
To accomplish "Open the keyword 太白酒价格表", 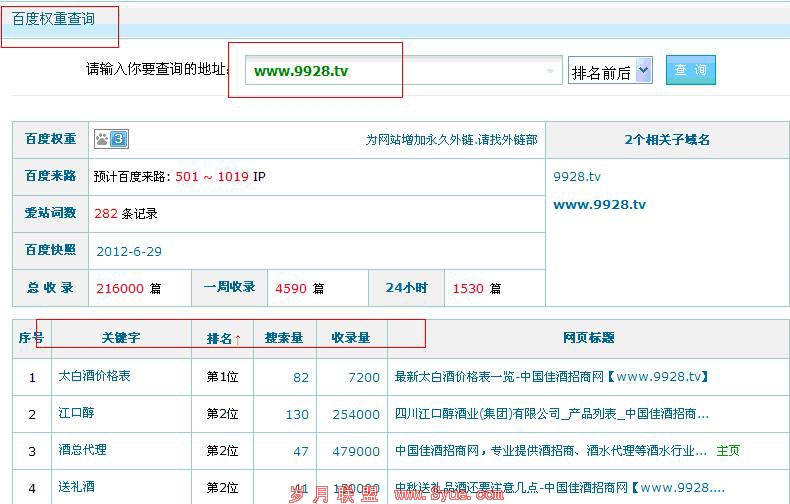I will (94, 376).
